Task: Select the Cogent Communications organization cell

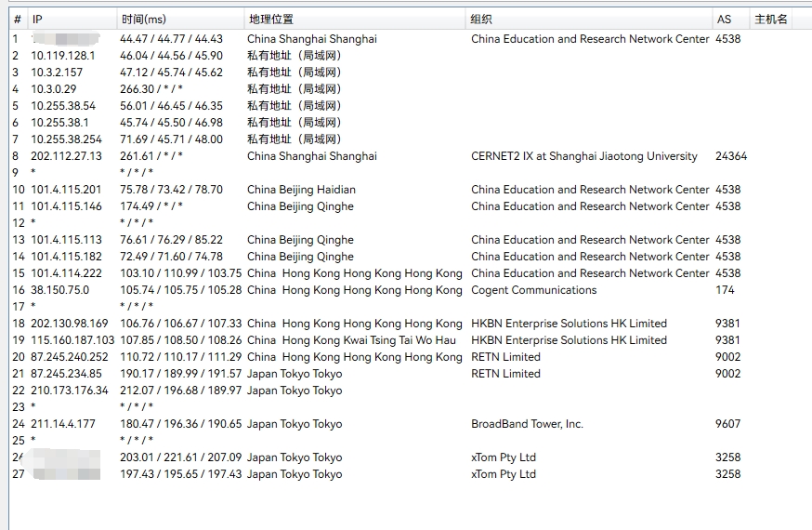Action: coord(533,290)
